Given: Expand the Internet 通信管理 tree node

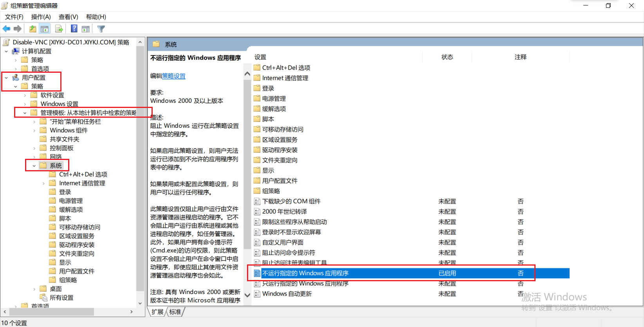Looking at the screenshot, I should (x=44, y=183).
